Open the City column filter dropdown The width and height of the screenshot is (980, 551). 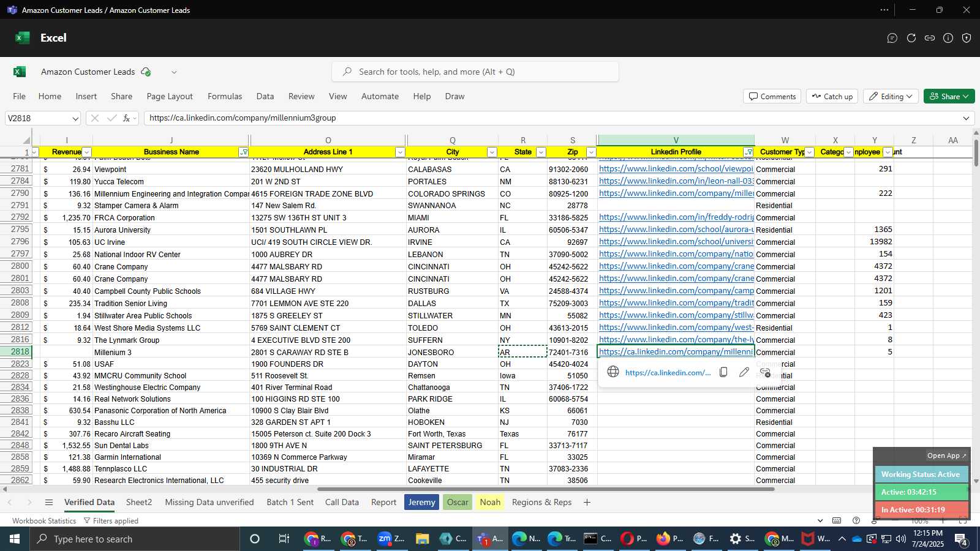click(x=492, y=152)
